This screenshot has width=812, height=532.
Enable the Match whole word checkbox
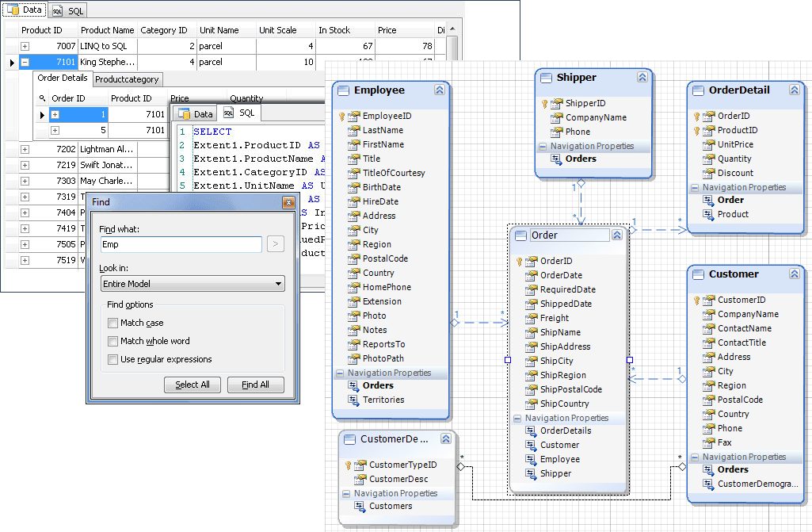point(112,341)
